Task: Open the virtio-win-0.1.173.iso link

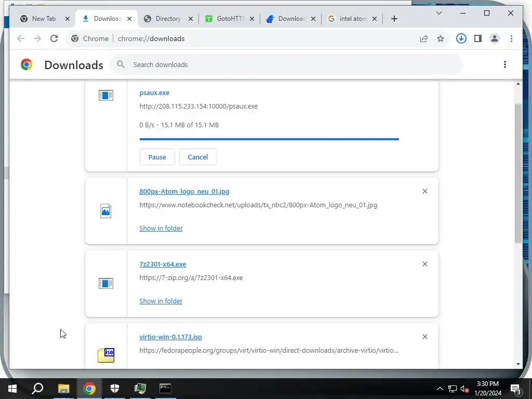Action: [x=170, y=337]
